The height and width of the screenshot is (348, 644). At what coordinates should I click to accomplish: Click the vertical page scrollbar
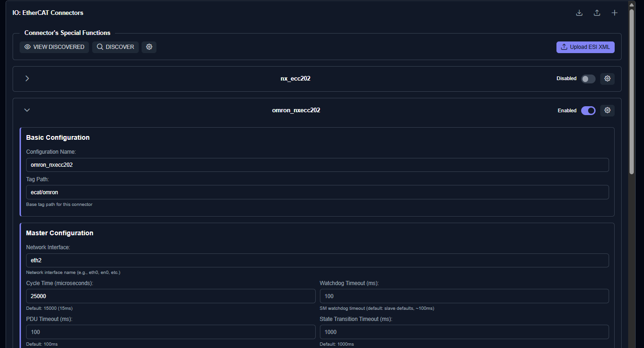click(632, 93)
